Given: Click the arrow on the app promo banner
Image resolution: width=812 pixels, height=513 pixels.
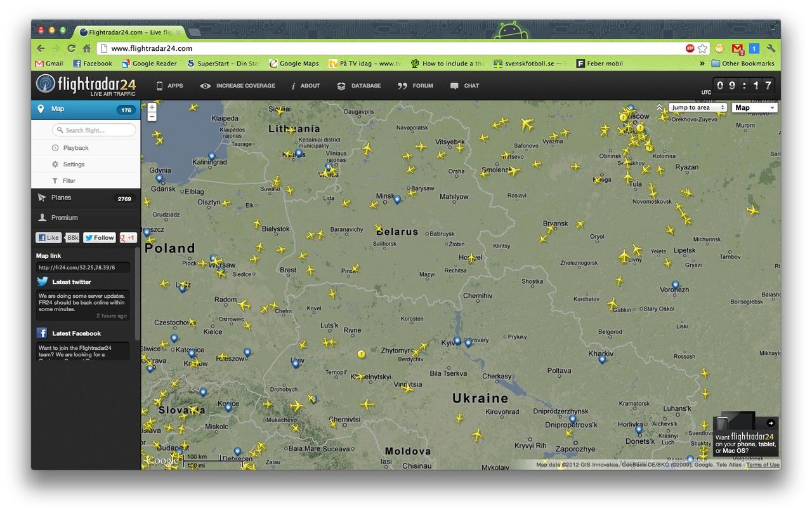Looking at the screenshot, I should pos(771,423).
